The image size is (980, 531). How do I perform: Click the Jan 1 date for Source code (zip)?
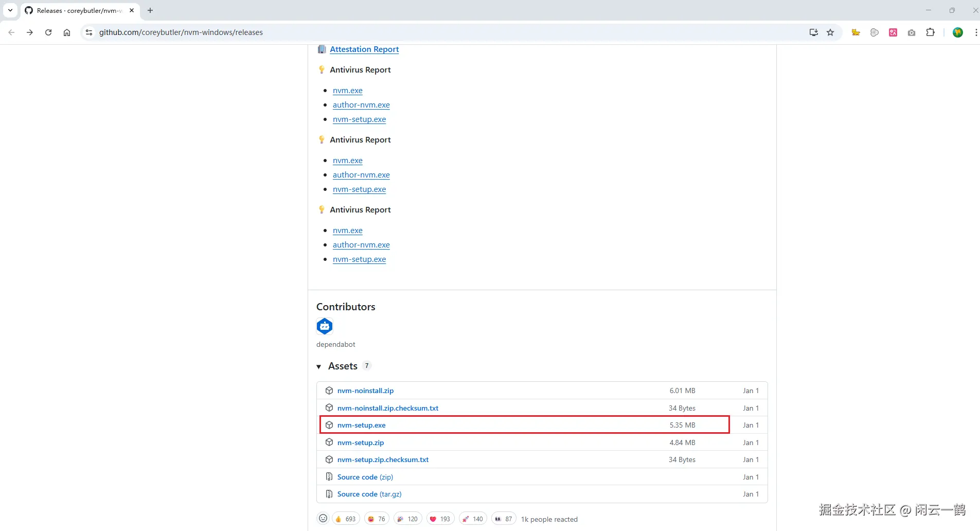coord(751,477)
